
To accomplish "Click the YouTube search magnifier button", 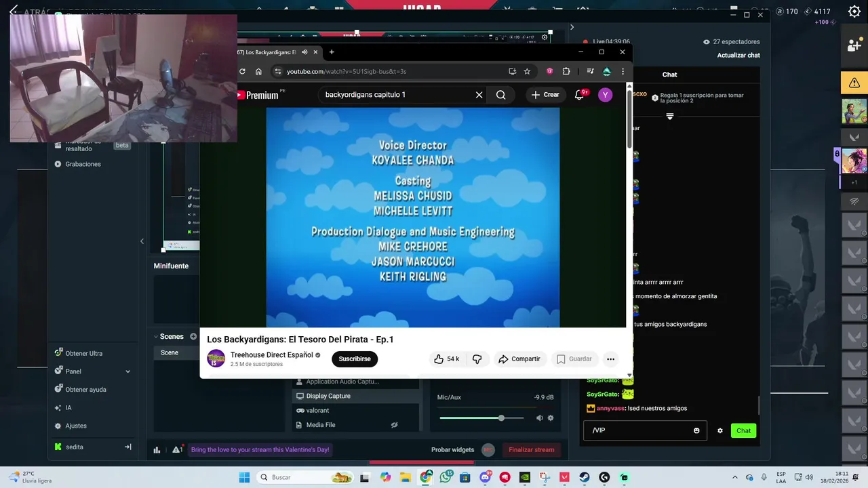I will click(500, 95).
